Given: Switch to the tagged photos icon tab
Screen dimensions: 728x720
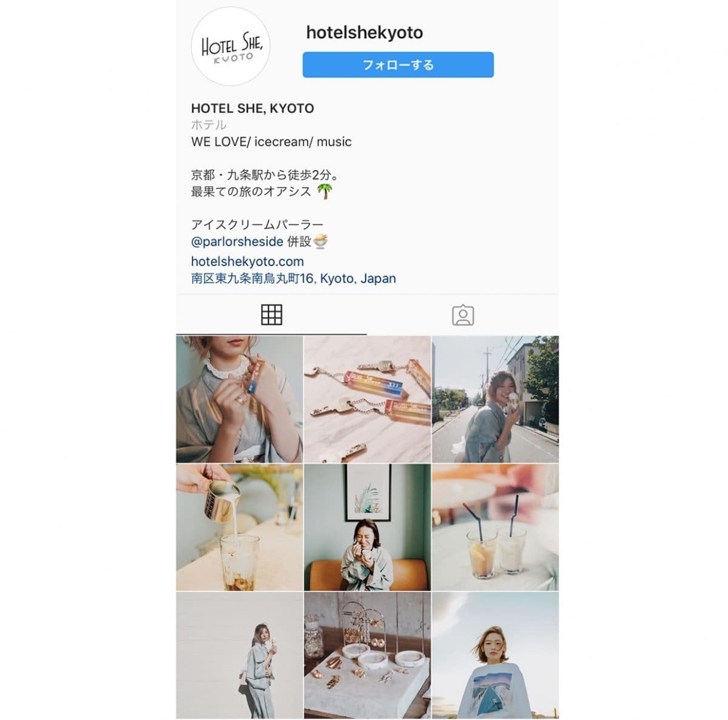Looking at the screenshot, I should coord(463,315).
